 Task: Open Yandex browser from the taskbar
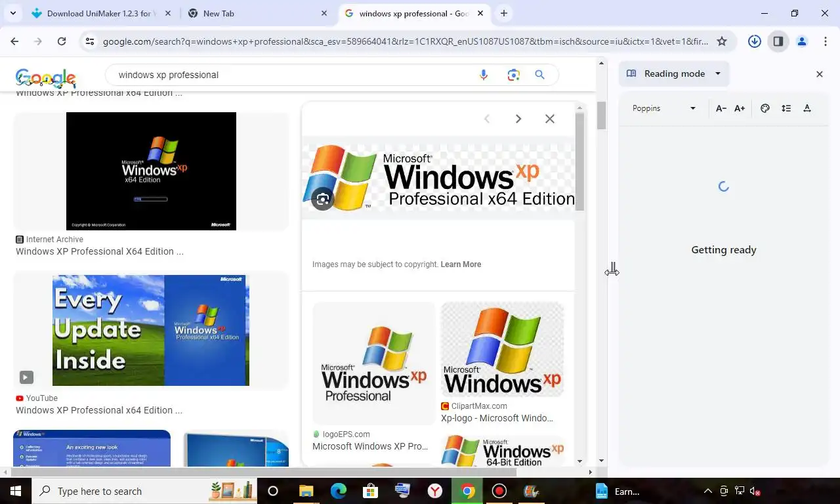coord(435,491)
